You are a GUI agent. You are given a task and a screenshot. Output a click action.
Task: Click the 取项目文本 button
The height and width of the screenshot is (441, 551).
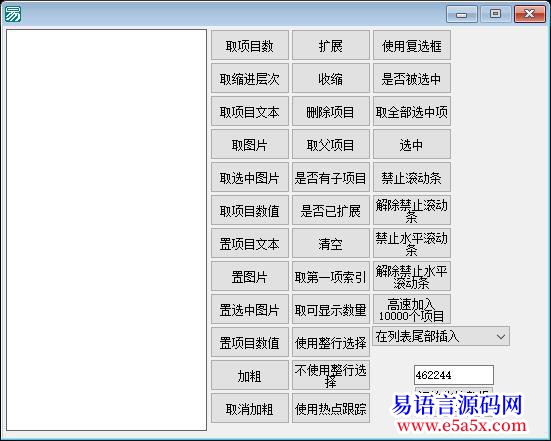[249, 111]
